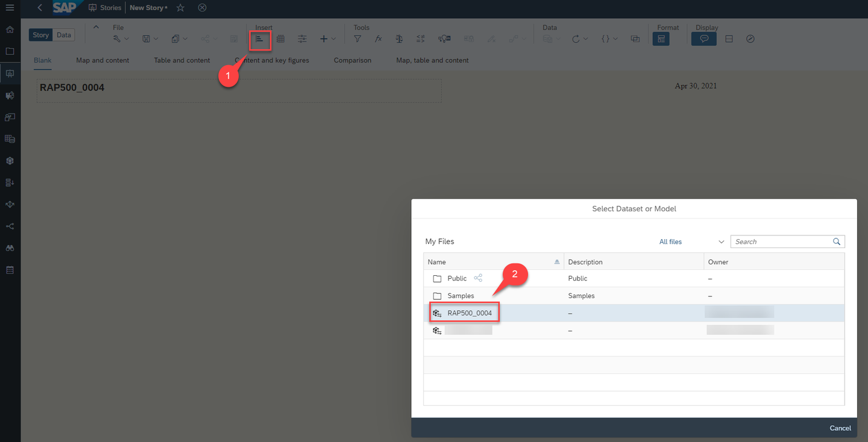Toggle the Format designer panel button
This screenshot has height=442, width=868.
(x=661, y=39)
